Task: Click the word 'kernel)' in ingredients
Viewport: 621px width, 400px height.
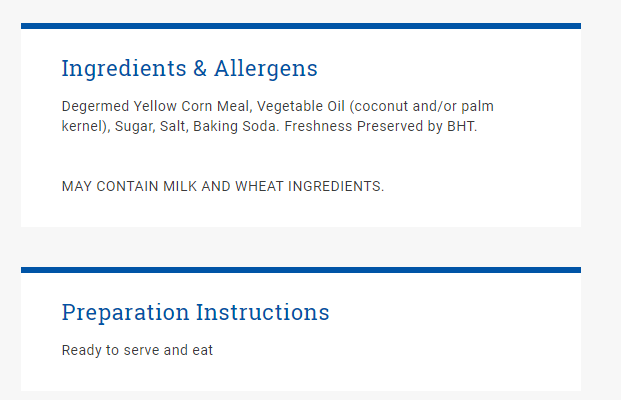Action: tap(86, 126)
